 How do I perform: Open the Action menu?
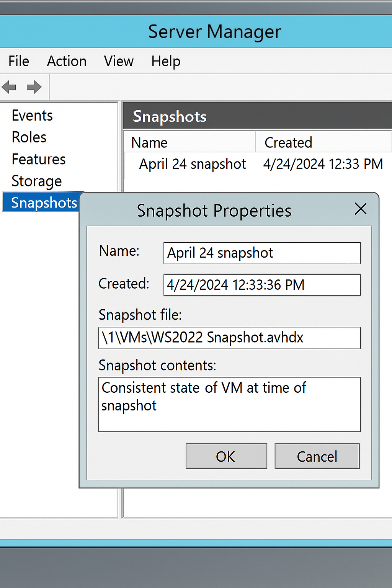point(67,61)
